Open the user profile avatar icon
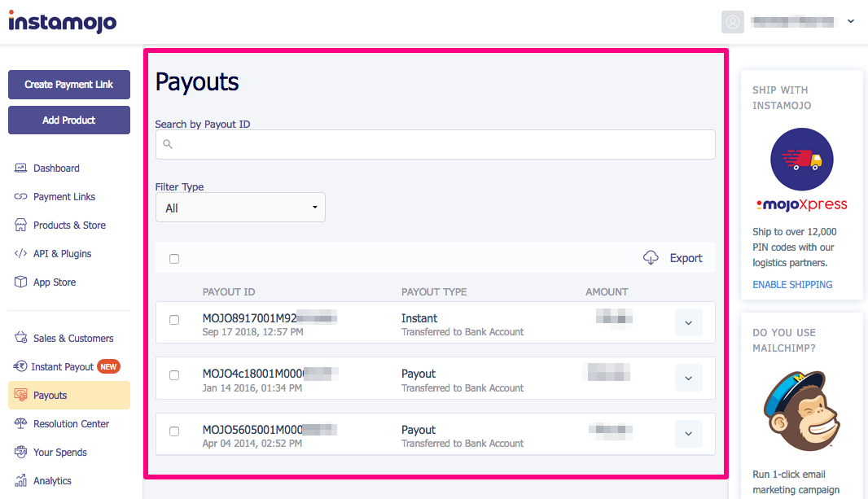The width and height of the screenshot is (868, 499). (x=732, y=22)
